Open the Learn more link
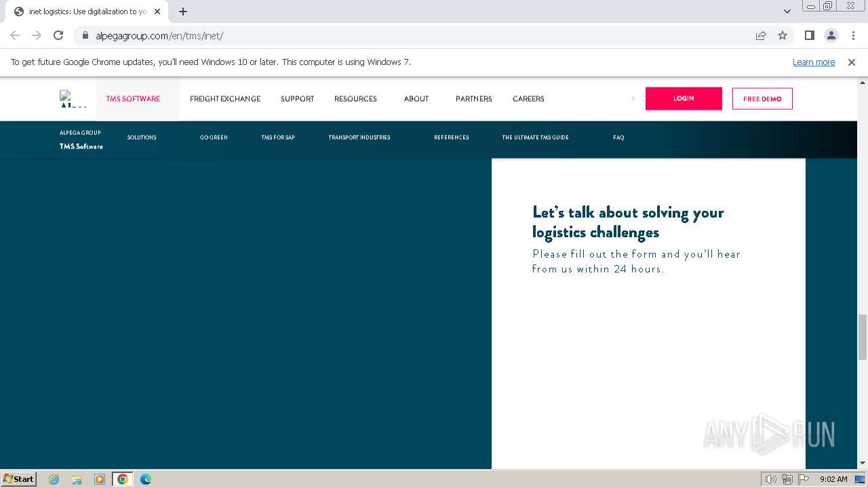 pyautogui.click(x=814, y=62)
